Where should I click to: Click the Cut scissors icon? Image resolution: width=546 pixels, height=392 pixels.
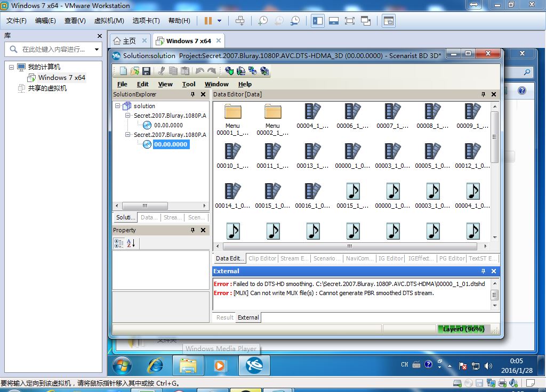coord(161,71)
